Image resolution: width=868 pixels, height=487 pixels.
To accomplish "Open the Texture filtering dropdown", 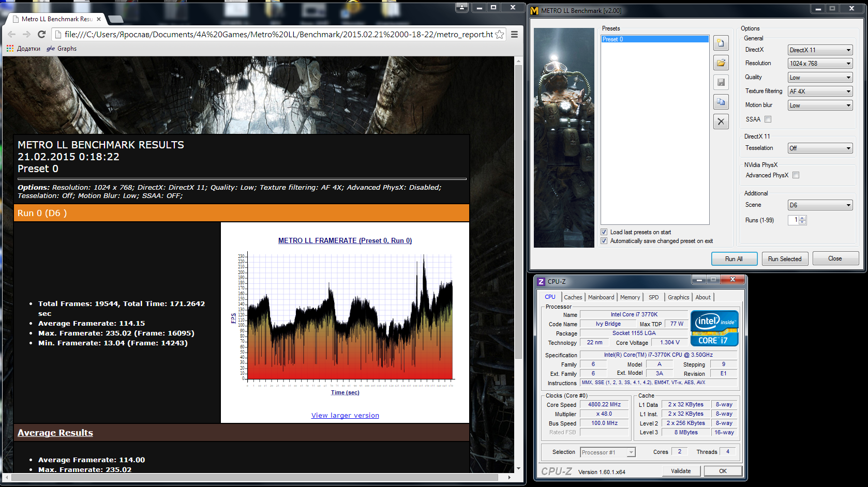I will pyautogui.click(x=820, y=92).
